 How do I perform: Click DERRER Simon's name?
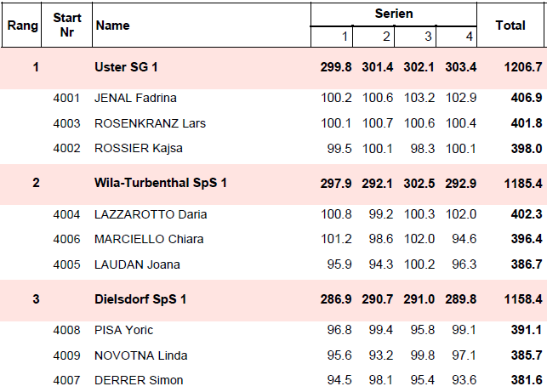(x=139, y=380)
